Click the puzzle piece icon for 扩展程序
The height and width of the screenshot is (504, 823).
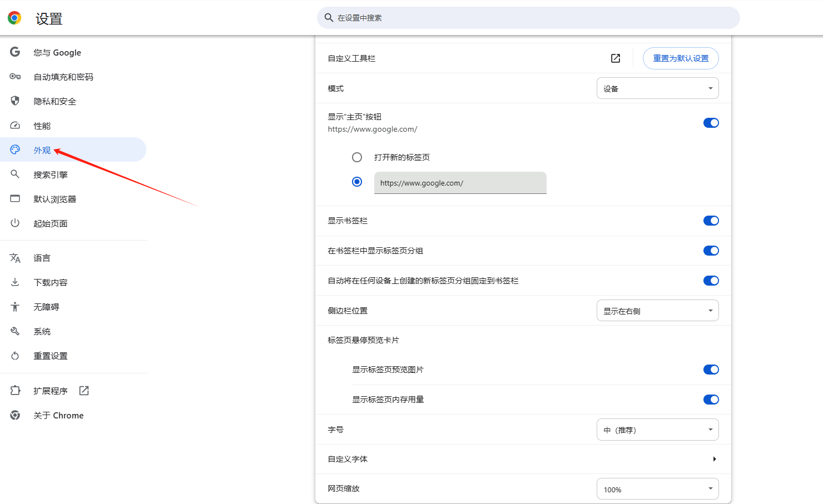pyautogui.click(x=15, y=391)
